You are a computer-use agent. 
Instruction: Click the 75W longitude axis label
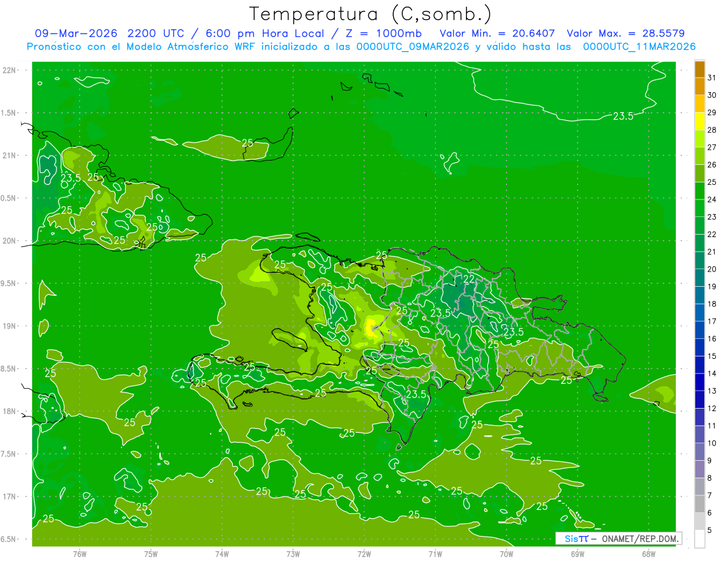tap(151, 554)
